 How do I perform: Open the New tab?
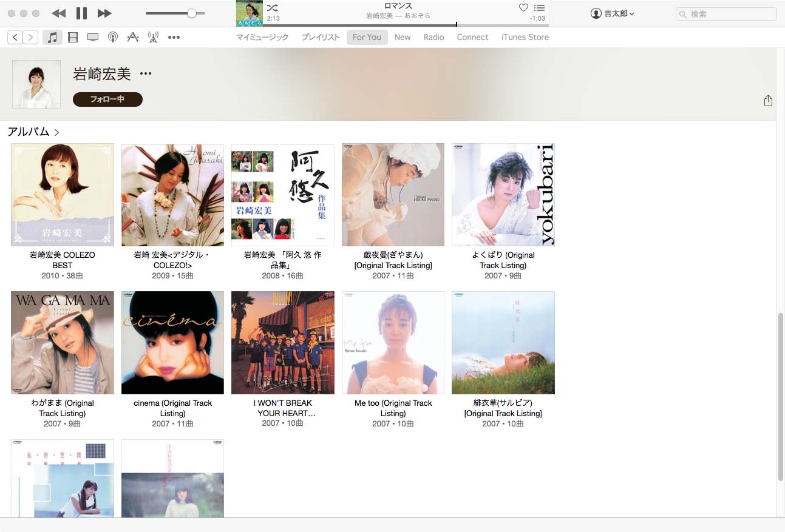[403, 37]
